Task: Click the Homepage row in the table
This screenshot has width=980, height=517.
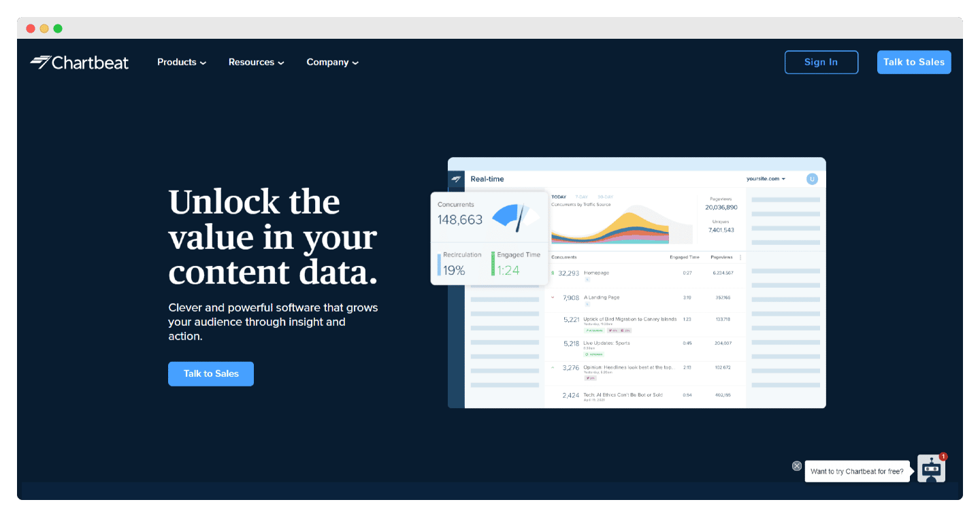Action: coord(644,276)
